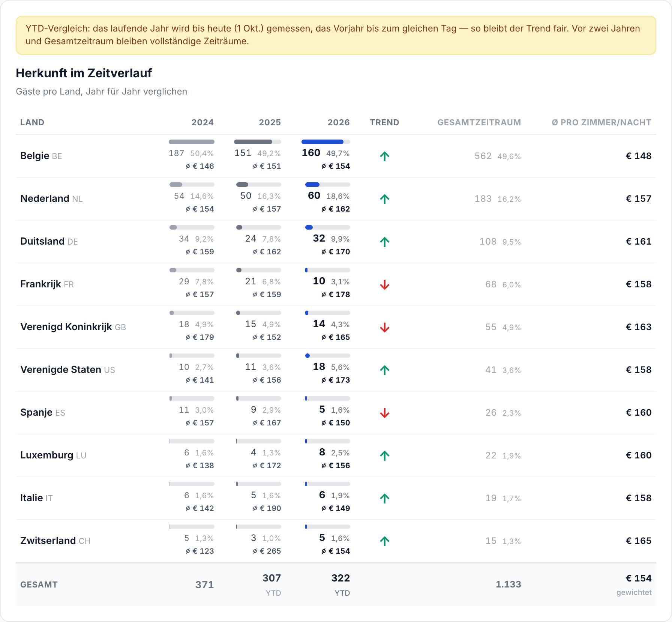
Task: Click the Luxemburg trend up-arrow
Action: click(x=384, y=455)
